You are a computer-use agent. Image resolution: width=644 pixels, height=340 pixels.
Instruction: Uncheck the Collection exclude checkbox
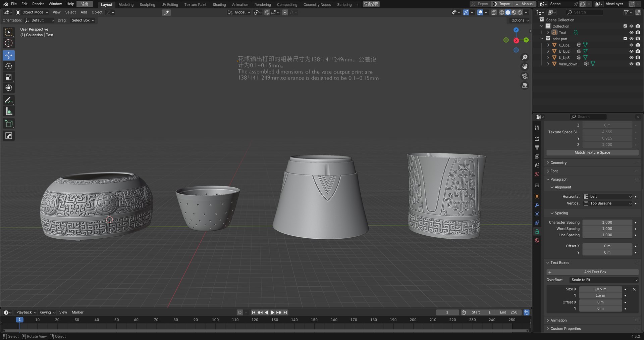point(625,26)
